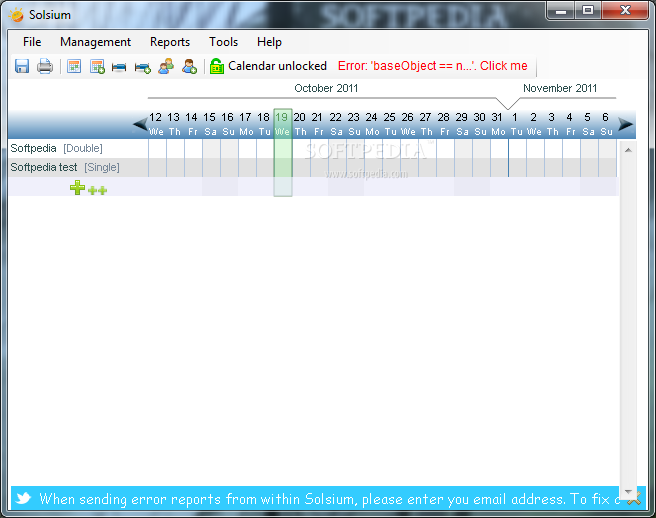The image size is (656, 518).
Task: Click the November 2011 month label
Action: pyautogui.click(x=560, y=88)
